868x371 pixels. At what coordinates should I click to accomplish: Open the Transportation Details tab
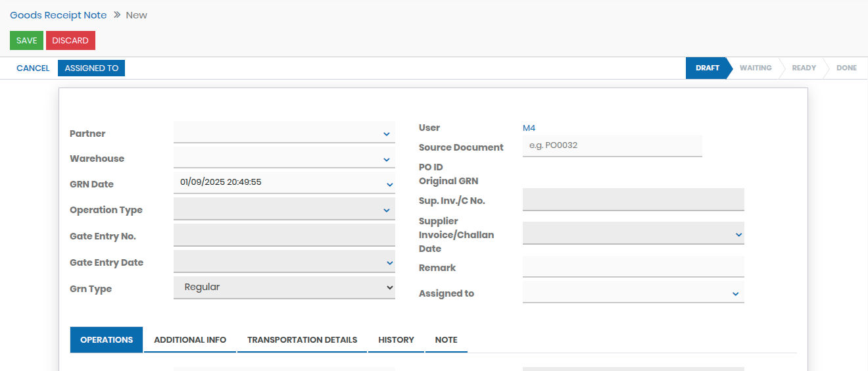[302, 340]
